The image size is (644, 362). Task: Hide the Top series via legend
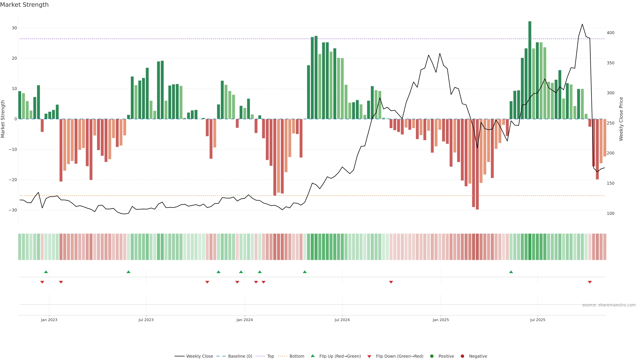pos(270,356)
